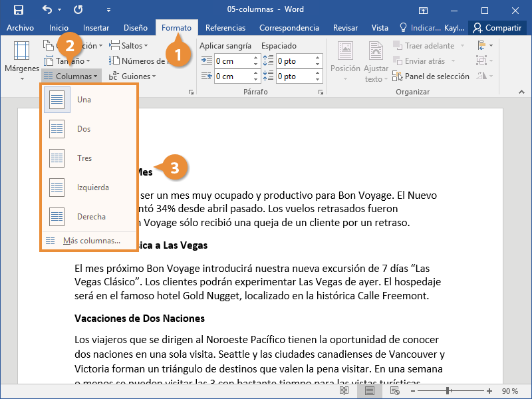Open the Ajustar texto wrap menu
The image size is (532, 399).
pyautogui.click(x=376, y=61)
